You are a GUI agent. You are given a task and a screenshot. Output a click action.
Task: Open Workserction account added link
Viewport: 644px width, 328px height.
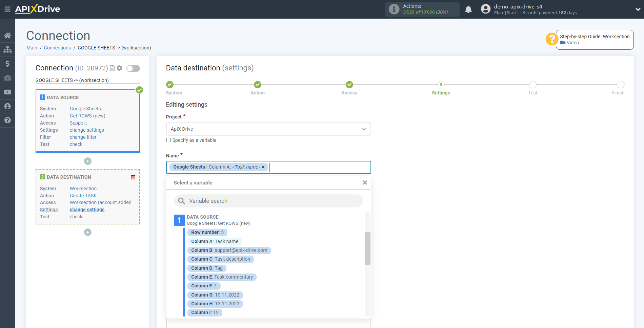[101, 202]
